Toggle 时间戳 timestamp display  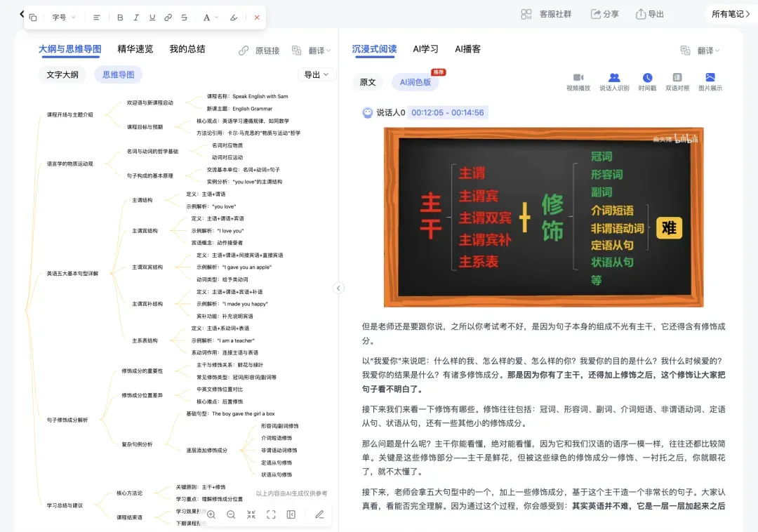[647, 81]
